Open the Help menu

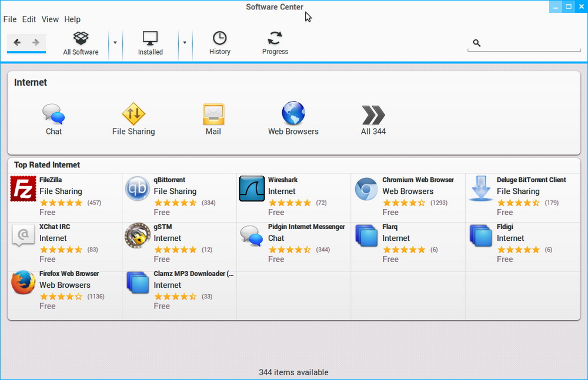pyautogui.click(x=72, y=19)
